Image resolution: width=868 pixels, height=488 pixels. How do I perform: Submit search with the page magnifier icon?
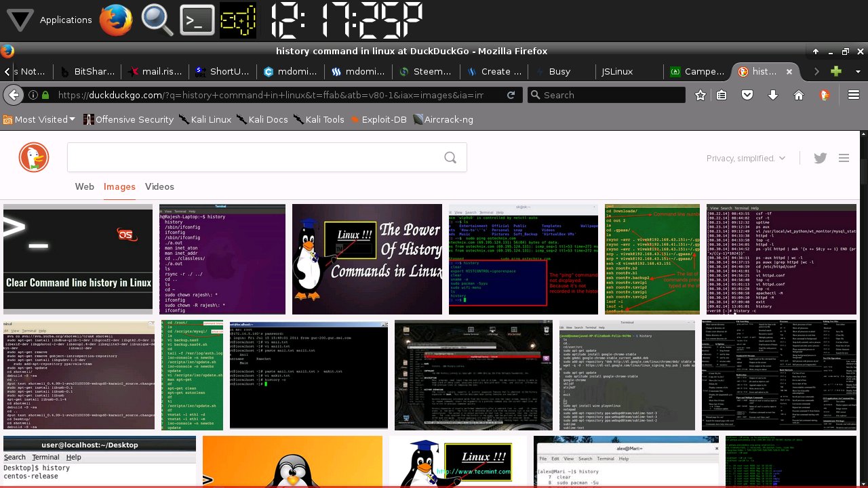pyautogui.click(x=450, y=157)
